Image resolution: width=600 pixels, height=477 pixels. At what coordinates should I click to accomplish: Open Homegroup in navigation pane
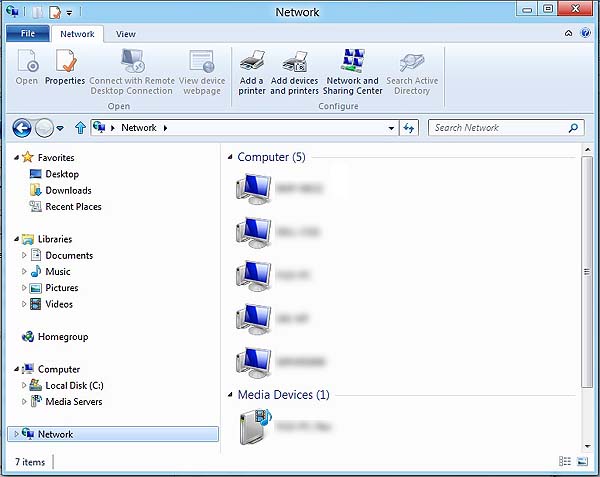[62, 337]
